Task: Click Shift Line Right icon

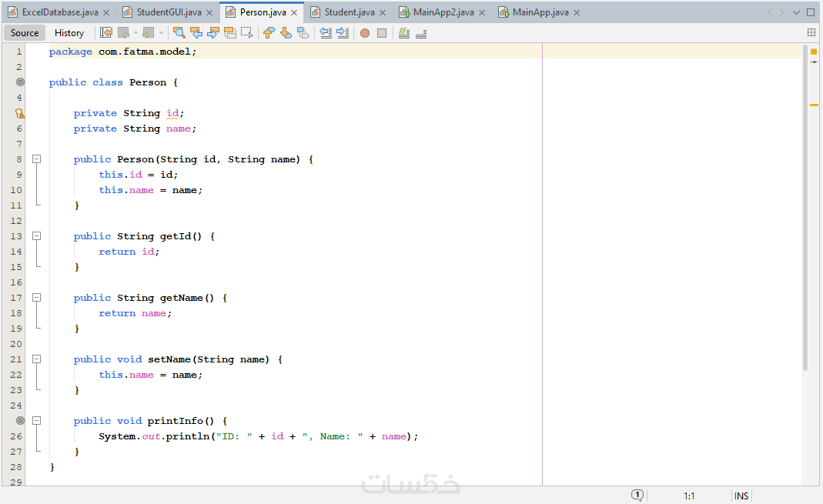Action: click(x=343, y=33)
